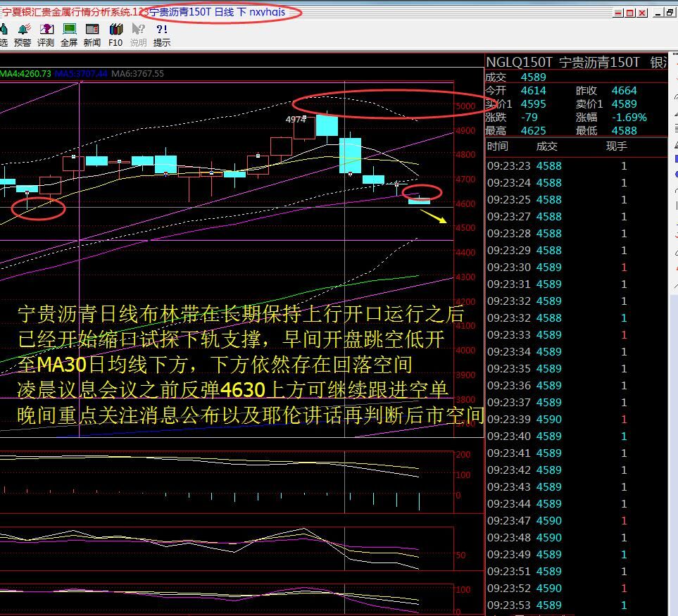
Task: Open F10 company information books icon
Action: [115, 34]
